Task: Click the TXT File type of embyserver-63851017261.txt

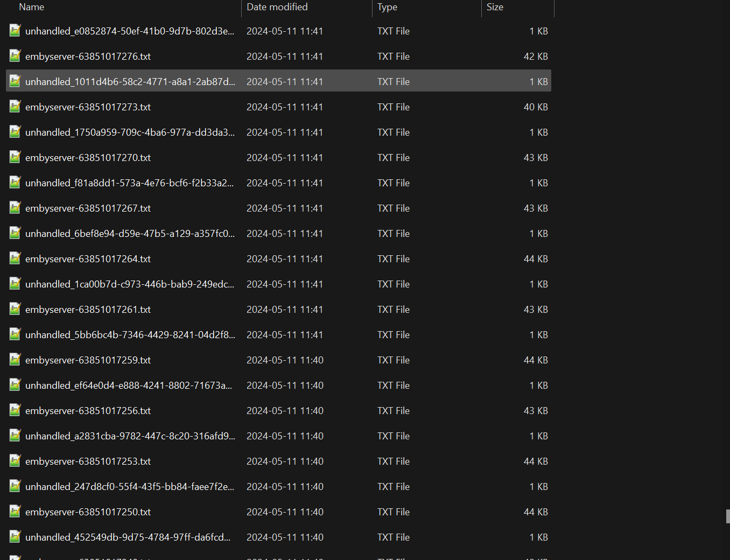Action: [x=394, y=310]
